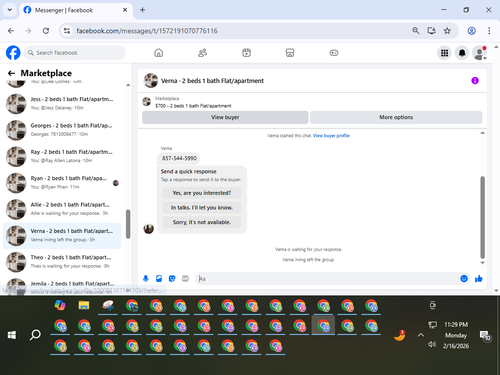Viewport: 500px width, 375px height.
Task: Click the Facebook logo icon
Action: [x=13, y=53]
